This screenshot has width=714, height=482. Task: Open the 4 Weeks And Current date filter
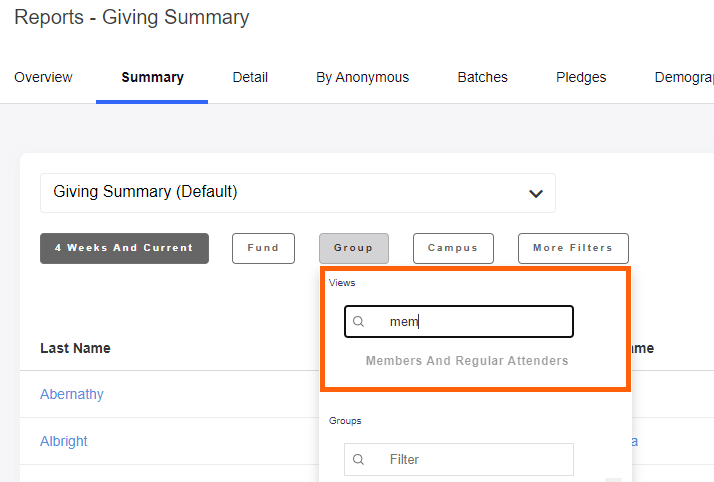[x=124, y=248]
